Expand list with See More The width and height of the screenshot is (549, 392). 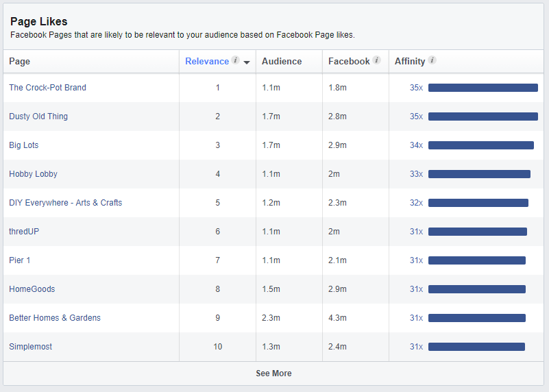pyautogui.click(x=273, y=373)
